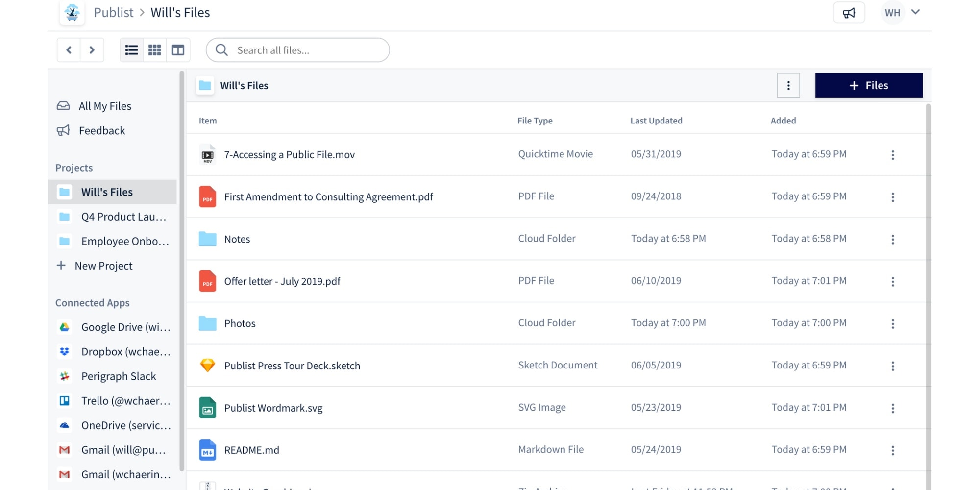Open the Feedback sidebar item
The height and width of the screenshot is (490, 980).
101,131
